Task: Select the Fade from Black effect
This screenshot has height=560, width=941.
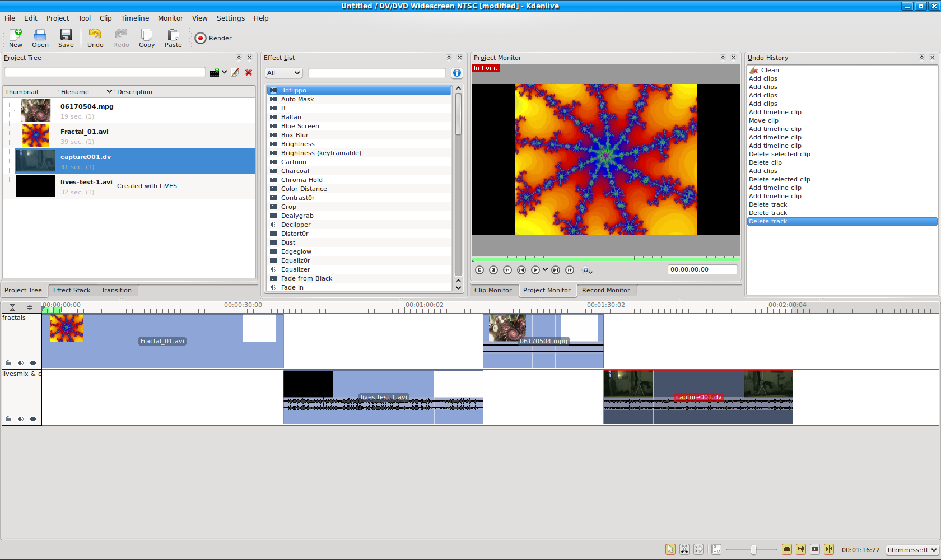Action: click(x=307, y=278)
